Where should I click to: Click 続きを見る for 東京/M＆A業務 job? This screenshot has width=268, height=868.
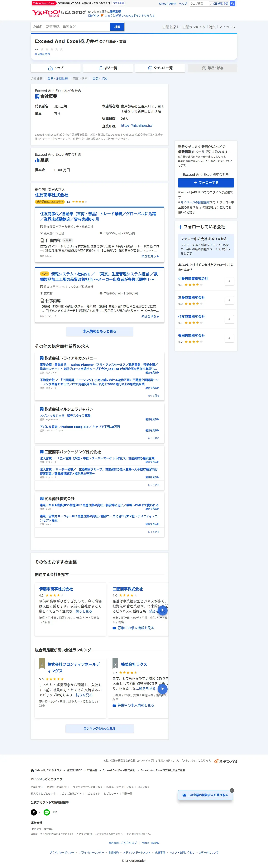pyautogui.click(x=152, y=509)
